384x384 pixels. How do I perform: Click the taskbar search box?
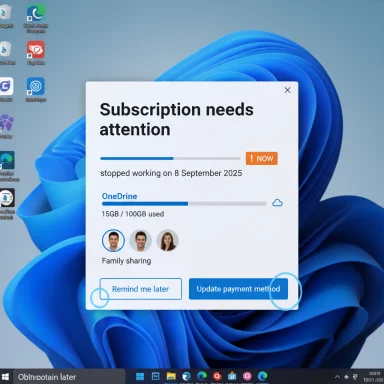coord(69,377)
